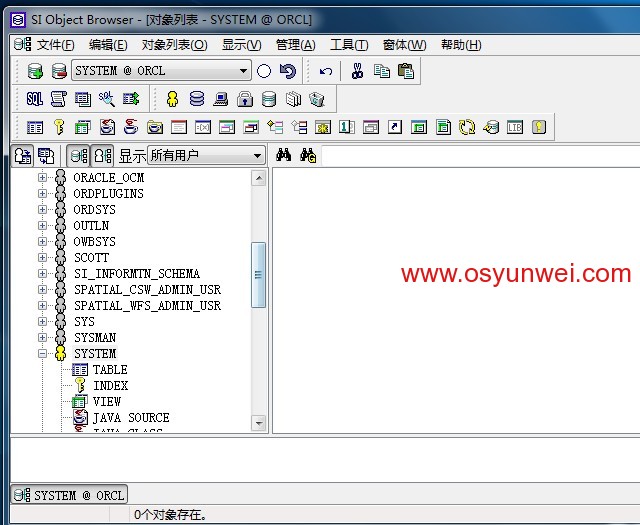Expand the SYSMAN user node

coord(42,338)
